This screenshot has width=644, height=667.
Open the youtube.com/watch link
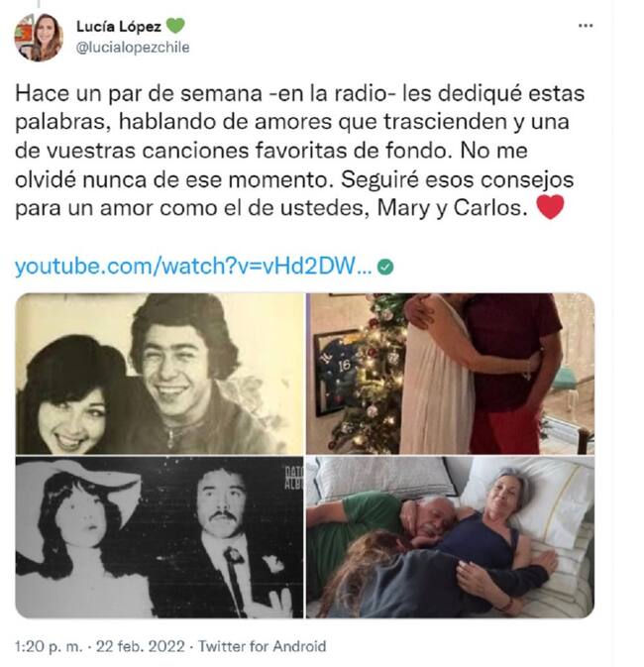click(193, 267)
